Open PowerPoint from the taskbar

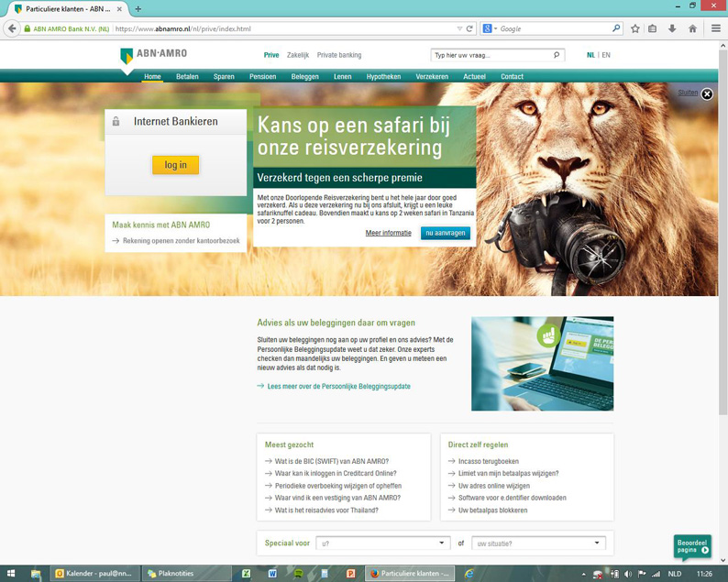point(350,574)
